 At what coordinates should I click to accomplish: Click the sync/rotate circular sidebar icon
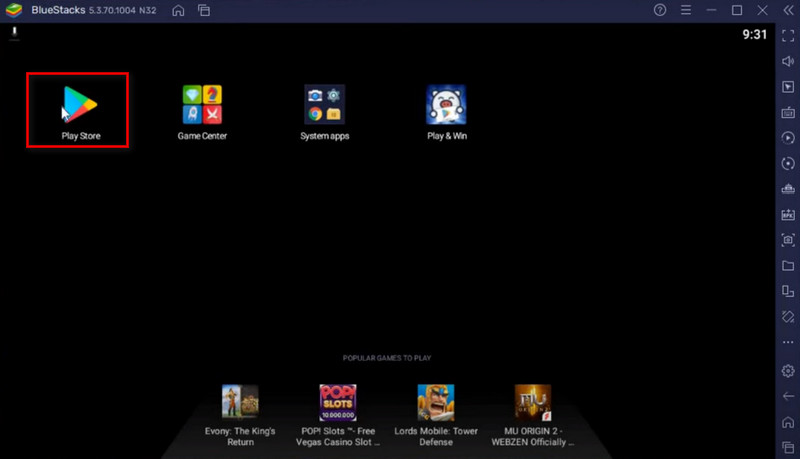click(788, 163)
